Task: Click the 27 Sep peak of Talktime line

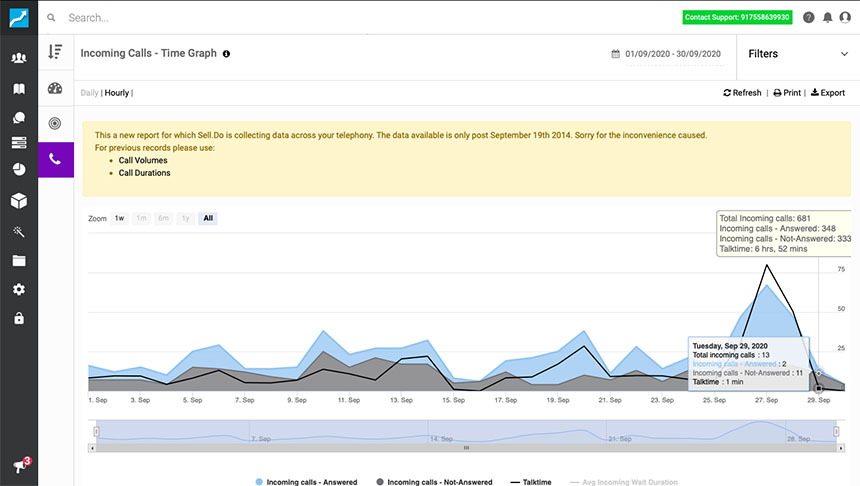Action: [767, 265]
